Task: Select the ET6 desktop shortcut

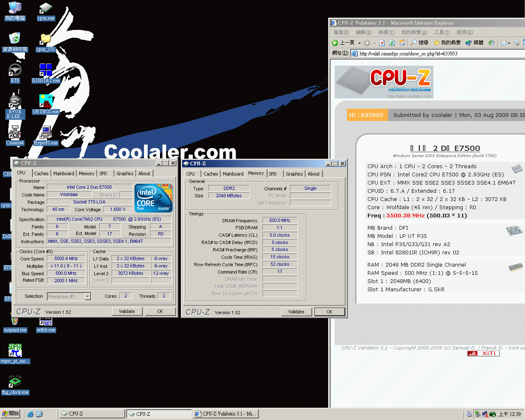Action: [x=15, y=73]
